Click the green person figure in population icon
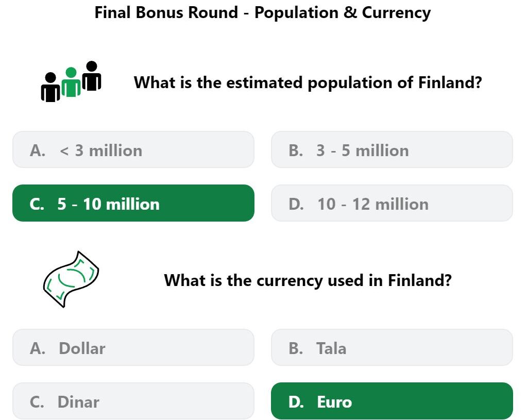 (x=71, y=82)
